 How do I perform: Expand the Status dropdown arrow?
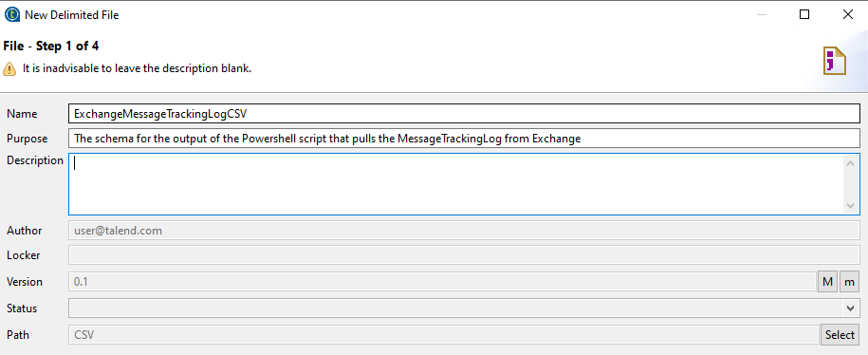point(850,308)
